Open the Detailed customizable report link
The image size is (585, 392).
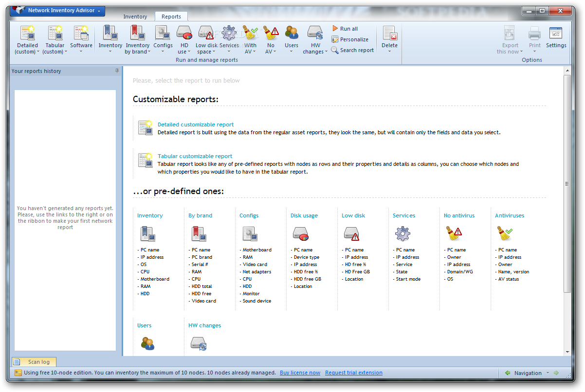(196, 125)
